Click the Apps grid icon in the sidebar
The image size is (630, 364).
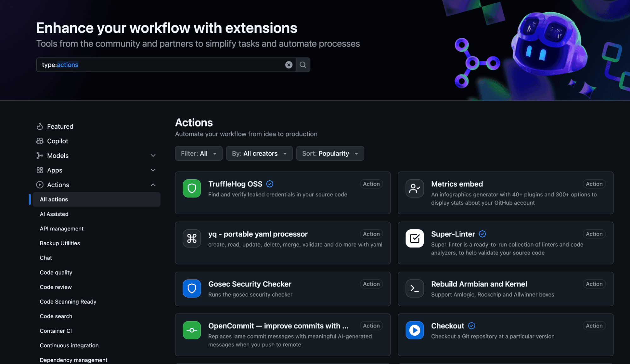coord(40,170)
